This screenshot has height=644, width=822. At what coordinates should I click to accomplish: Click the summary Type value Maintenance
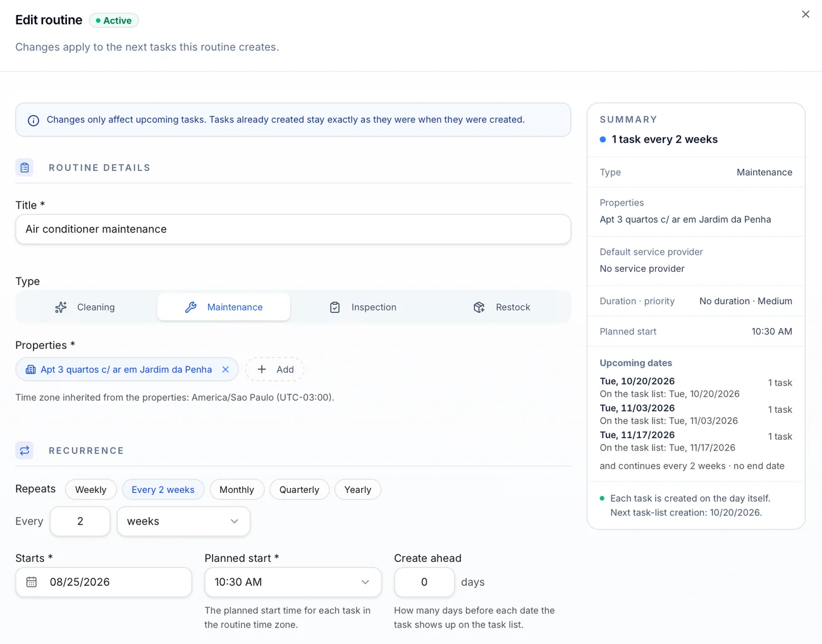coord(764,172)
